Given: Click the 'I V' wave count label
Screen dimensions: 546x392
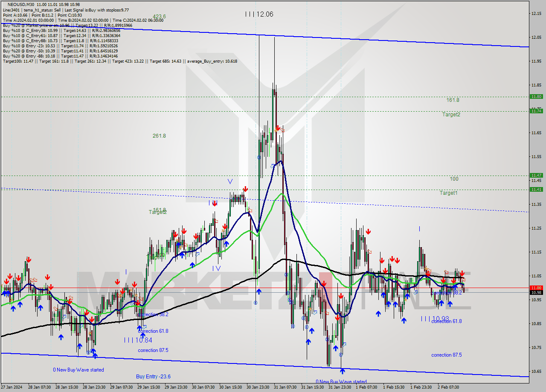Looking at the screenshot, I should click(x=217, y=268).
